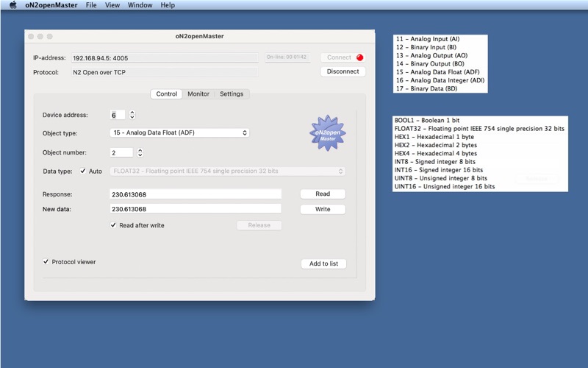Switch to the Monitor tab
Screen dimensions: 588x368
point(198,94)
